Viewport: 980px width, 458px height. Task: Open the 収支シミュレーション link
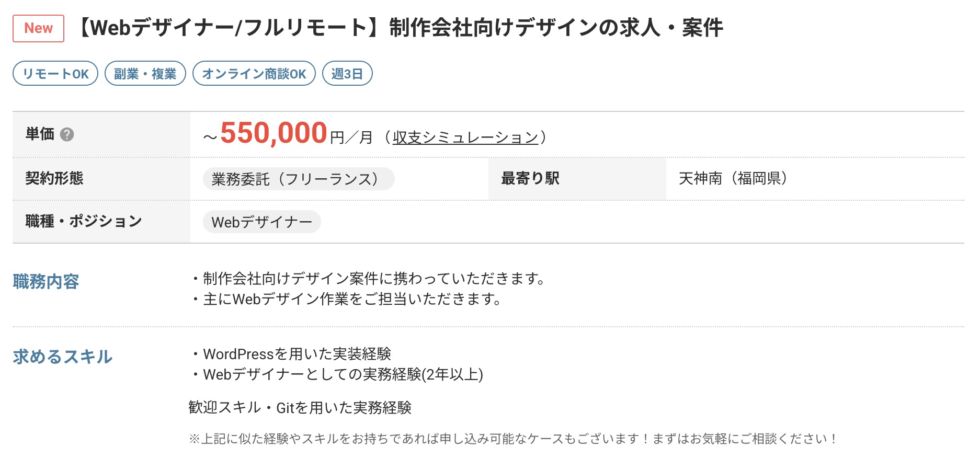coord(465,137)
